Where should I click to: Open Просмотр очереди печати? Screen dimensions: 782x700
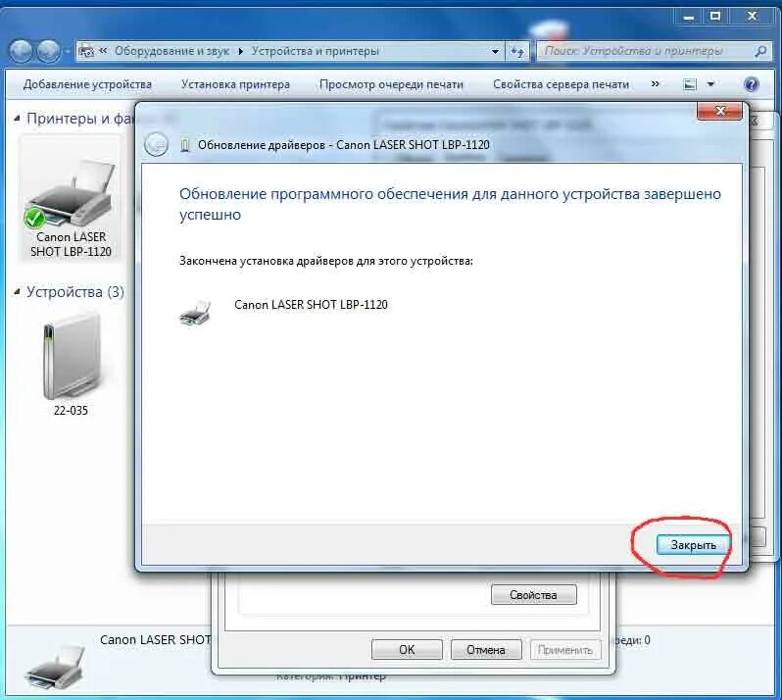point(391,84)
